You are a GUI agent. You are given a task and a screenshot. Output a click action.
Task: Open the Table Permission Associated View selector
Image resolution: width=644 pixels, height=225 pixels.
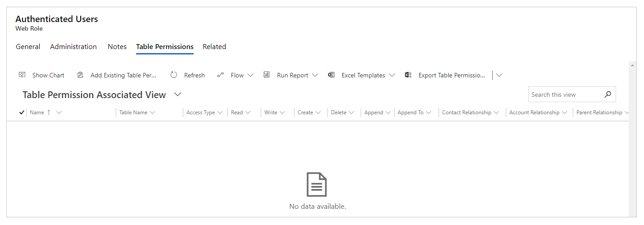pyautogui.click(x=177, y=94)
